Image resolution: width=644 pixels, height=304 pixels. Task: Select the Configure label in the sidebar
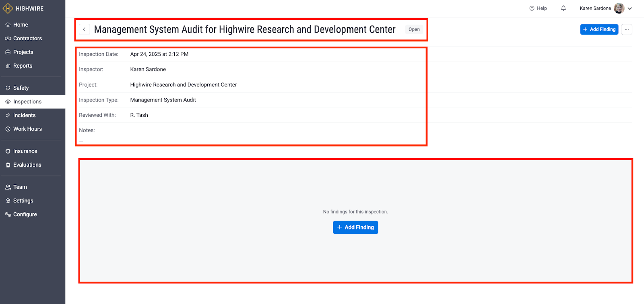point(25,215)
